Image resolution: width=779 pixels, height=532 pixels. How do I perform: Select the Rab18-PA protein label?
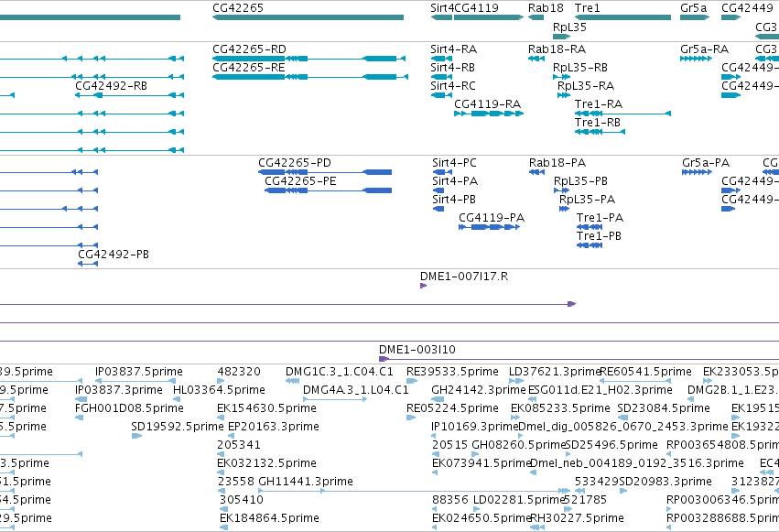(x=557, y=163)
